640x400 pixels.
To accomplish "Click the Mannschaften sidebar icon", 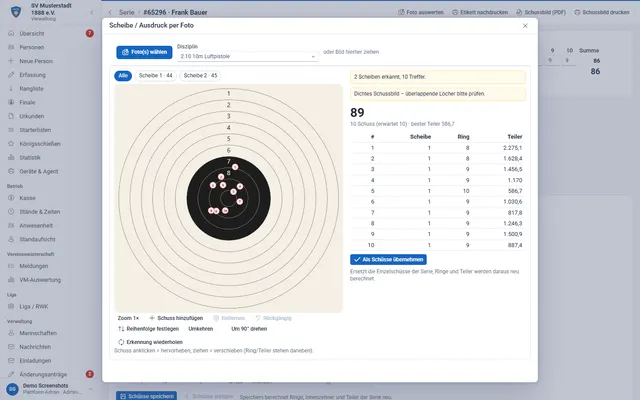I will (x=11, y=333).
